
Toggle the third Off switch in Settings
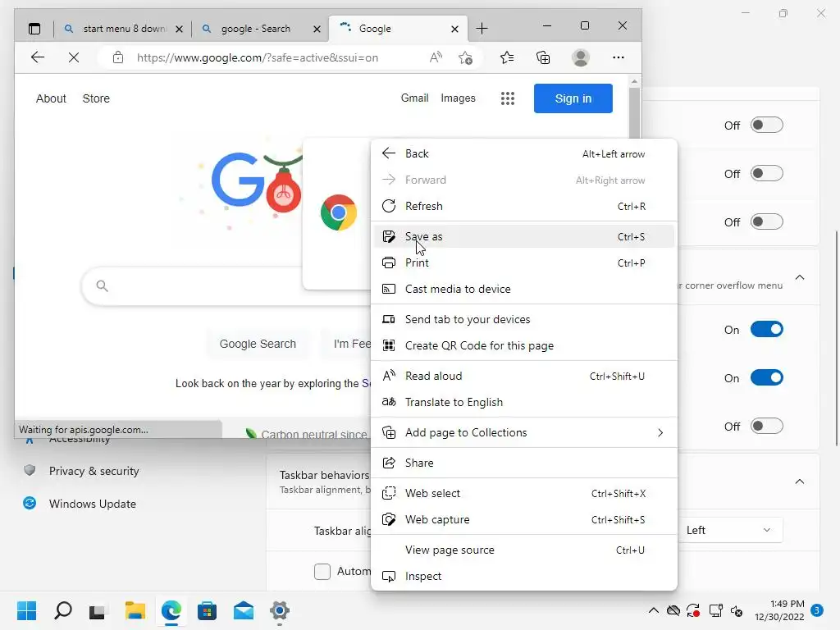click(767, 221)
